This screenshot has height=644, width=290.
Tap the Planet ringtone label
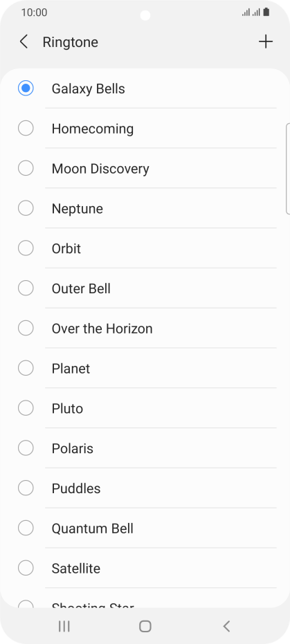pos(71,369)
